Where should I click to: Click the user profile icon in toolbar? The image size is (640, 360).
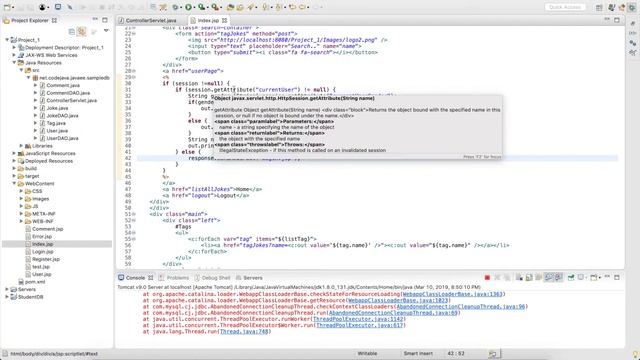[x=42, y=7]
